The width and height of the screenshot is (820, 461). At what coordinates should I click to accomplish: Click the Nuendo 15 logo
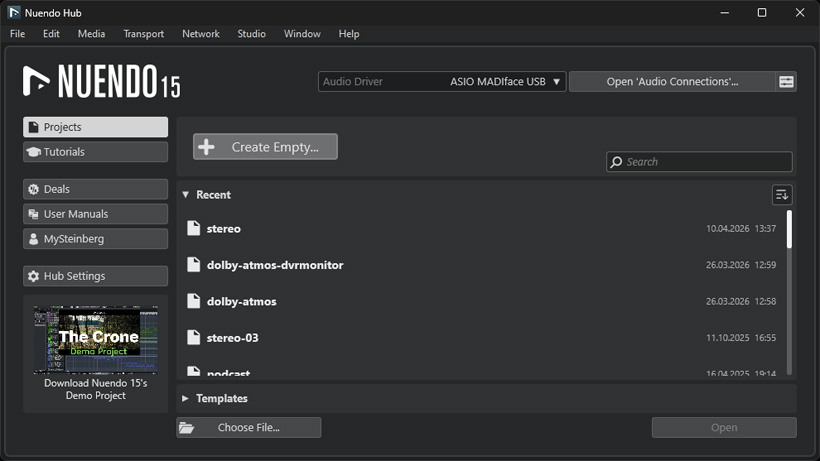pyautogui.click(x=101, y=82)
